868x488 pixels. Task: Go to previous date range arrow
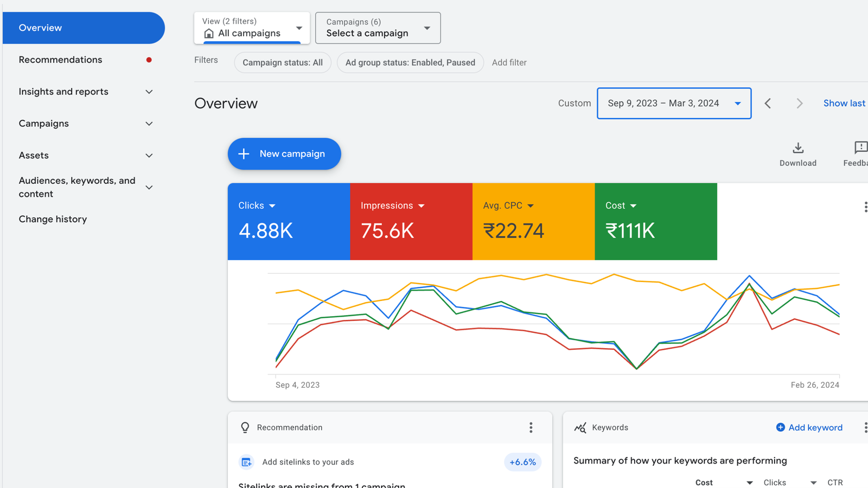[x=768, y=104]
